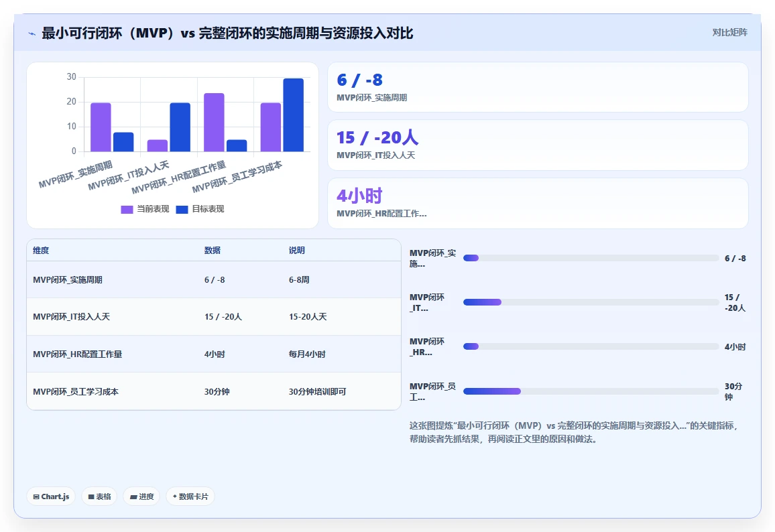Click the purple 实施周期 current bar in the chart
Image resolution: width=775 pixels, height=532 pixels.
101,127
